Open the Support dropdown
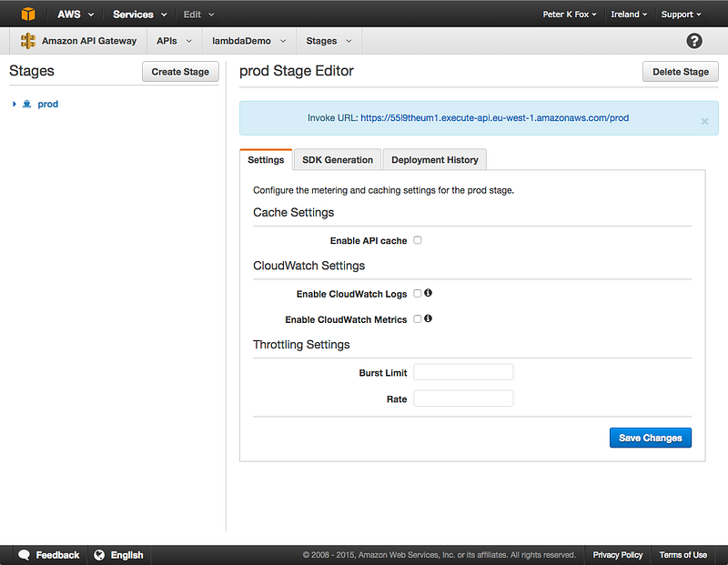This screenshot has width=728, height=565. click(x=681, y=15)
